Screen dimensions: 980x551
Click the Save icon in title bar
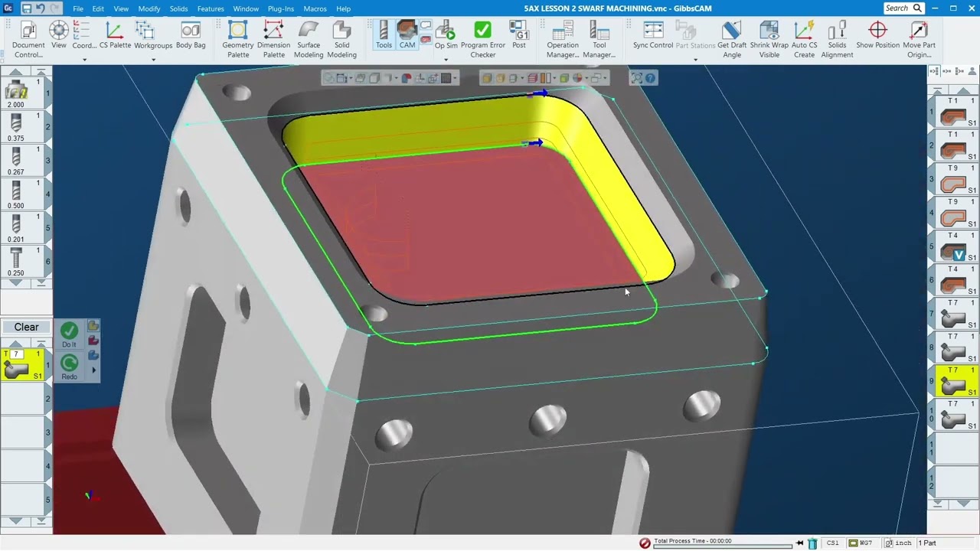27,8
